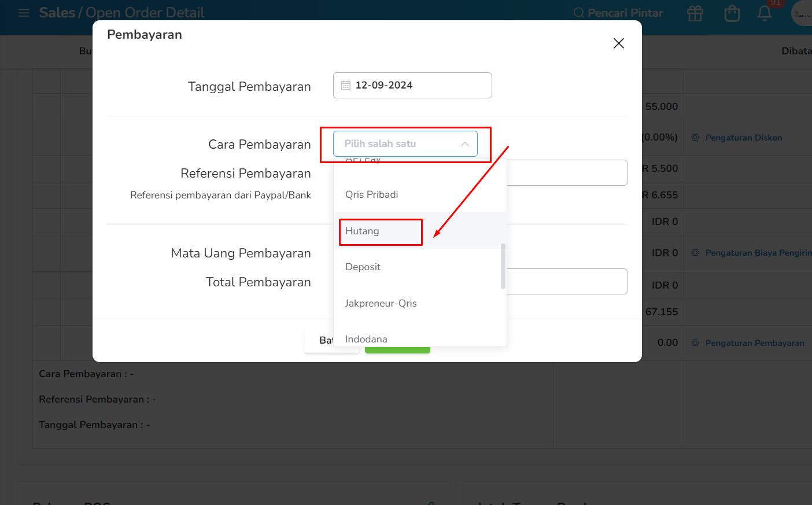The image size is (812, 505).
Task: Click the Total Pembayaran input field
Action: (567, 281)
